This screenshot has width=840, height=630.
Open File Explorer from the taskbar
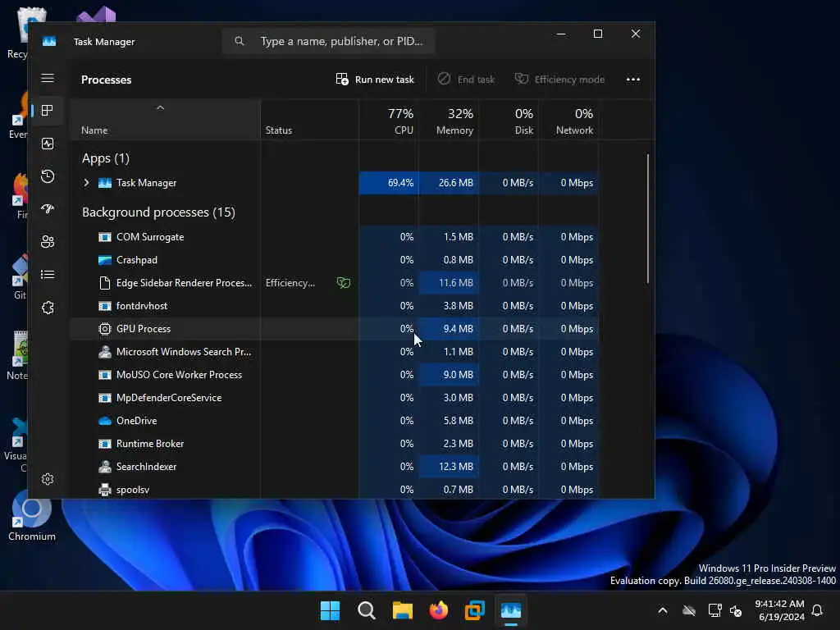tap(402, 610)
